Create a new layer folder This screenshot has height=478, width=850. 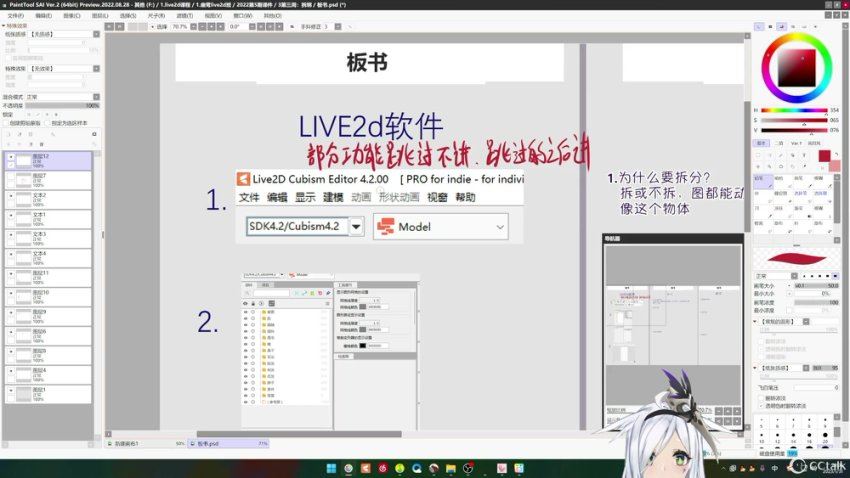pos(30,134)
